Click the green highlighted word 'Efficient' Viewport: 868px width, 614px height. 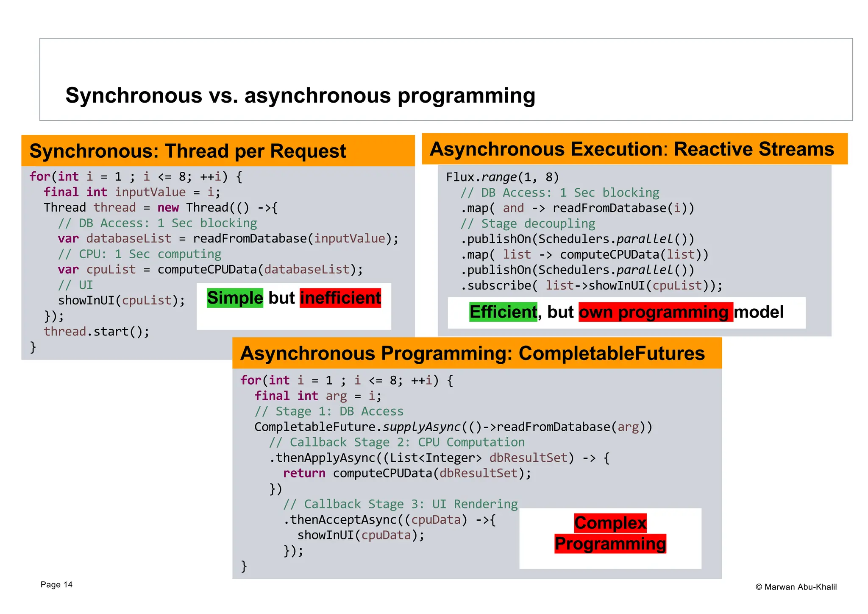tap(503, 312)
